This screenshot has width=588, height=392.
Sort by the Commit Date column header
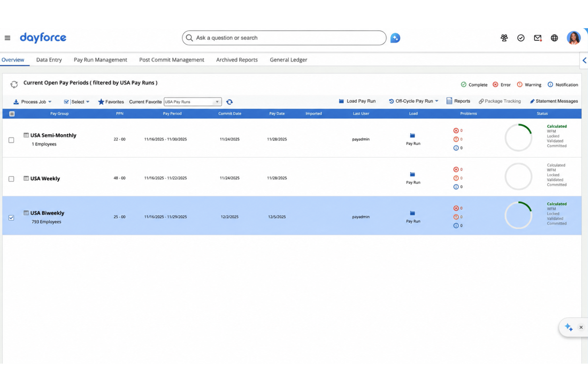pyautogui.click(x=230, y=114)
